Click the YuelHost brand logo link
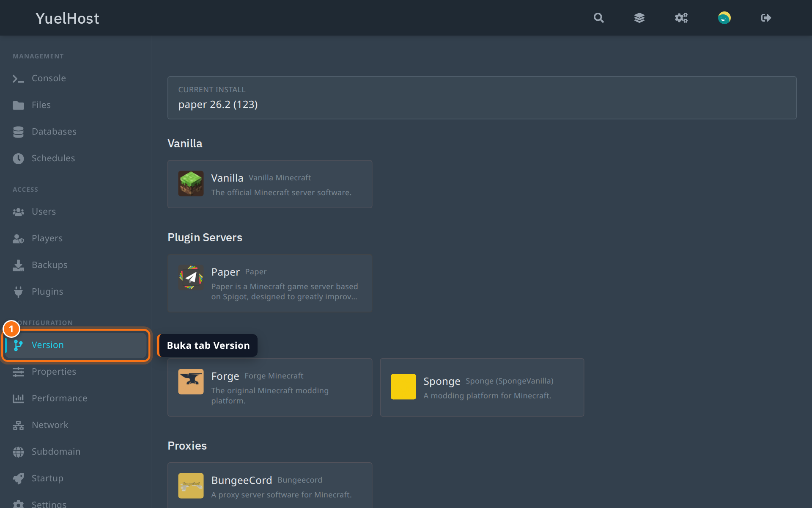The width and height of the screenshot is (812, 508). pyautogui.click(x=67, y=18)
